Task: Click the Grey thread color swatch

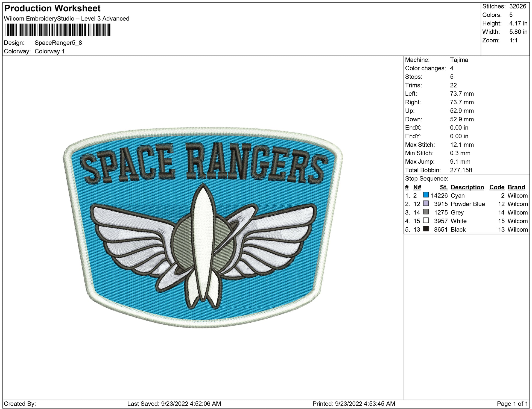Action: pos(426,212)
